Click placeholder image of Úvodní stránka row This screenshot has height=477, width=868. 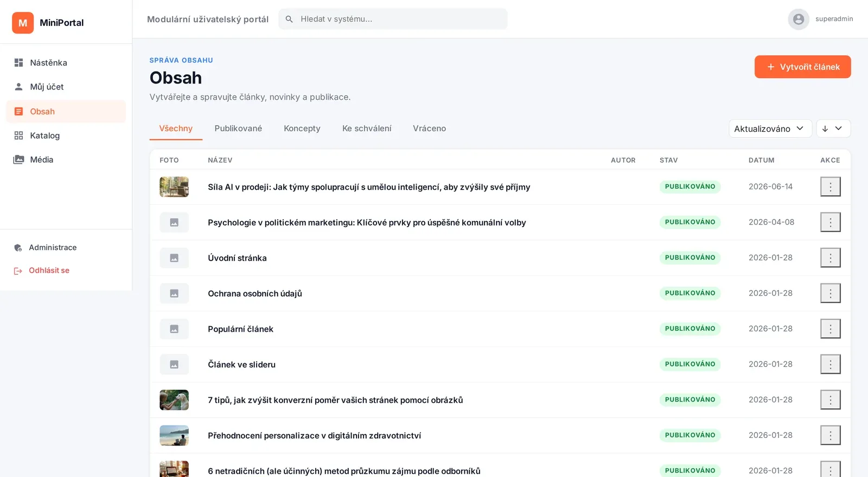pos(174,257)
